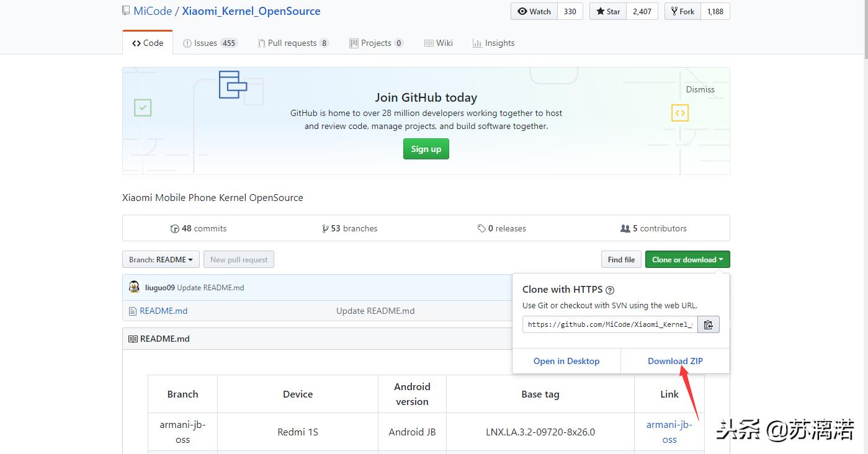The image size is (868, 454).
Task: Click the Find file button
Action: [621, 259]
